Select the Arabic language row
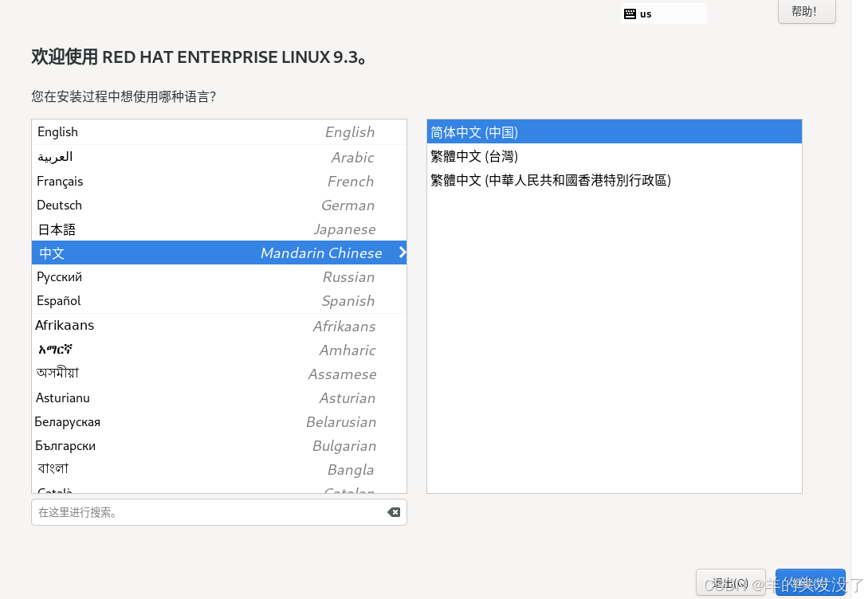The image size is (868, 599). click(219, 157)
